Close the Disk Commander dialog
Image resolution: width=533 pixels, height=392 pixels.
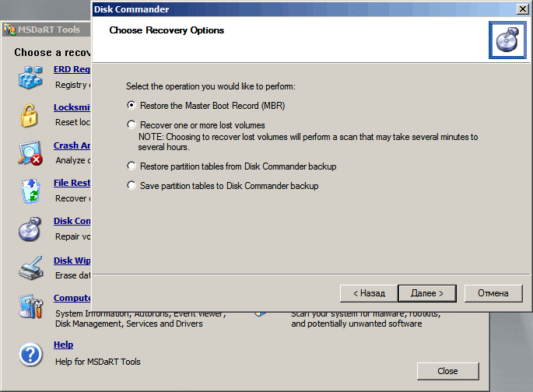click(522, 9)
